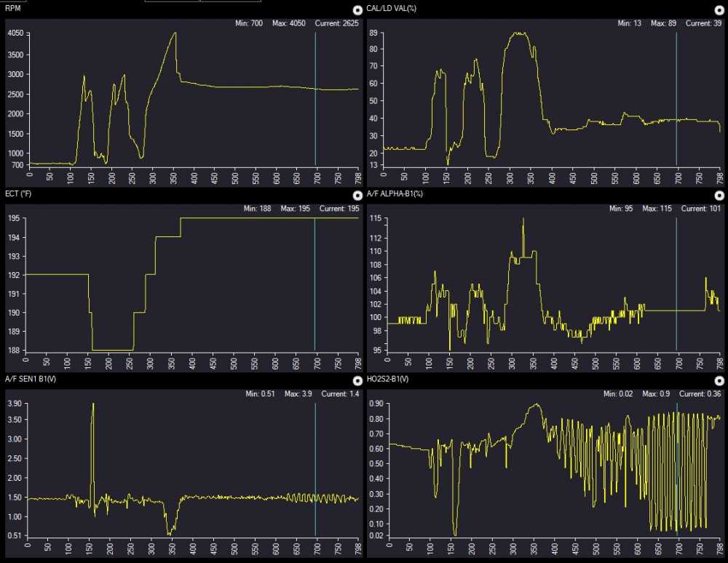This screenshot has height=563, width=728.
Task: Click the 4050 peak in RPM trace
Action: (x=175, y=33)
